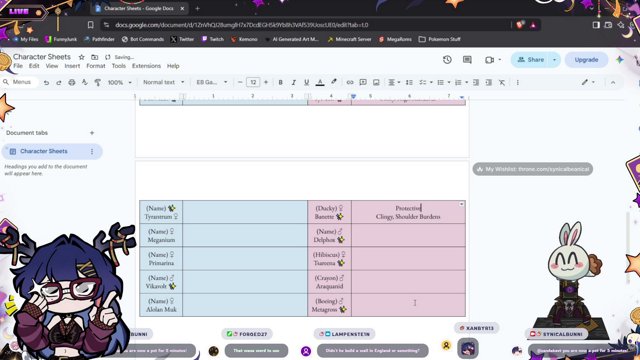Click the Share button
Viewport: 640px width, 360px height.
(x=530, y=60)
